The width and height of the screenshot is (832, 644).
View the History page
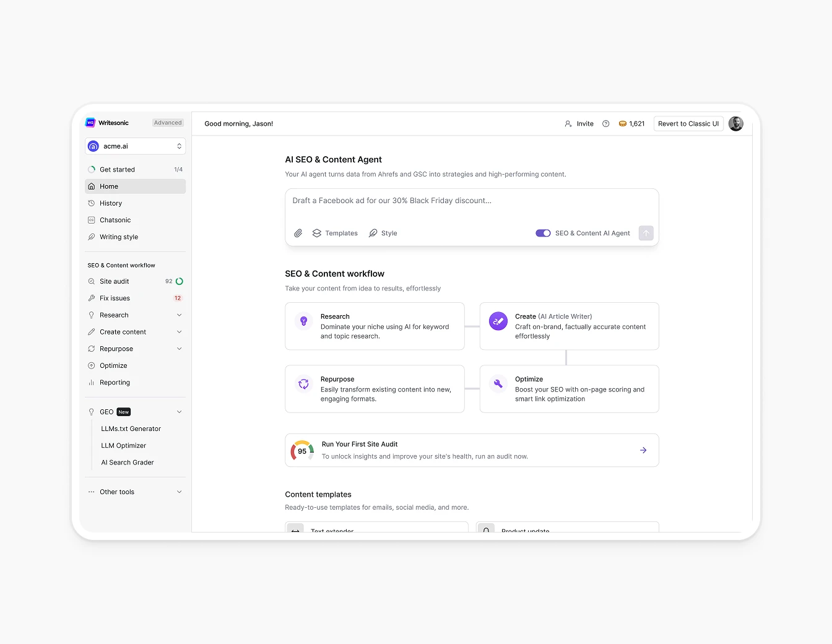111,203
